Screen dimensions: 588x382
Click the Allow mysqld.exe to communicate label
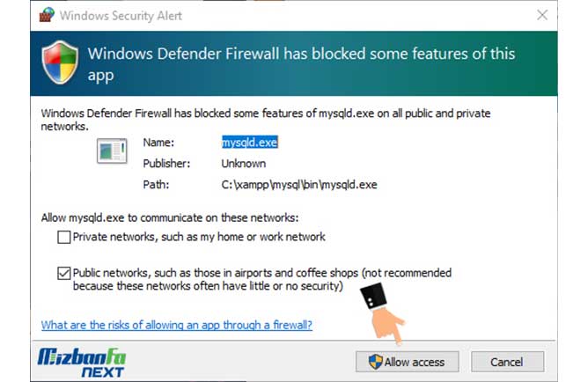pyautogui.click(x=170, y=217)
